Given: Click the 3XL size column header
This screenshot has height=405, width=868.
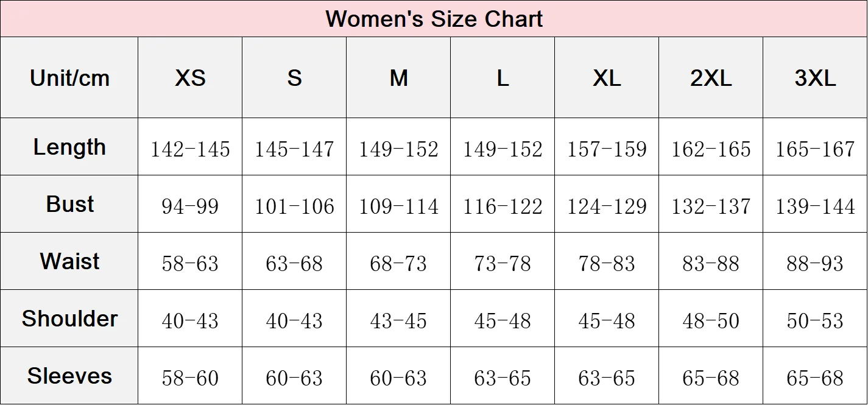Looking at the screenshot, I should click(815, 78).
